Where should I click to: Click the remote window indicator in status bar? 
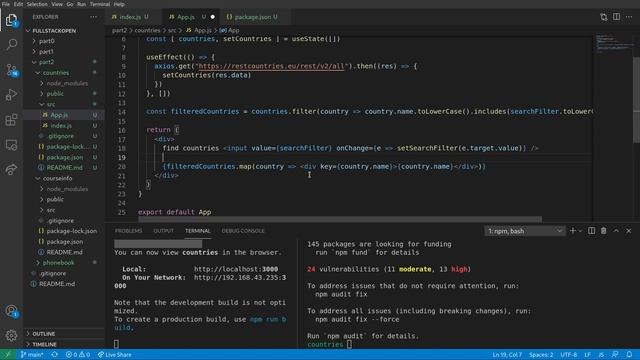(8, 355)
